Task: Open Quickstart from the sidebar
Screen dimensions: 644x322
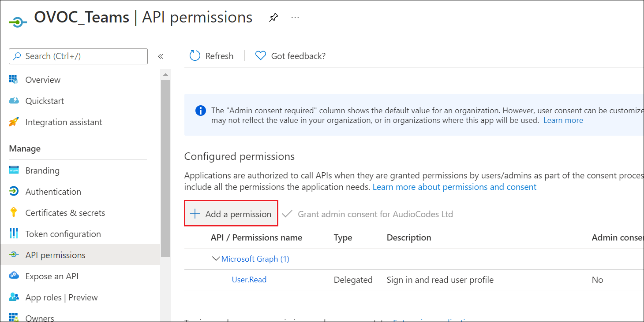Action: coord(45,101)
